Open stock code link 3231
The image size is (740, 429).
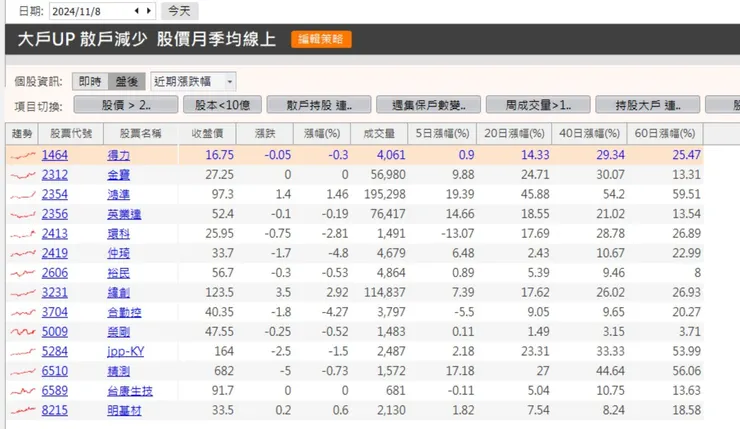click(55, 293)
